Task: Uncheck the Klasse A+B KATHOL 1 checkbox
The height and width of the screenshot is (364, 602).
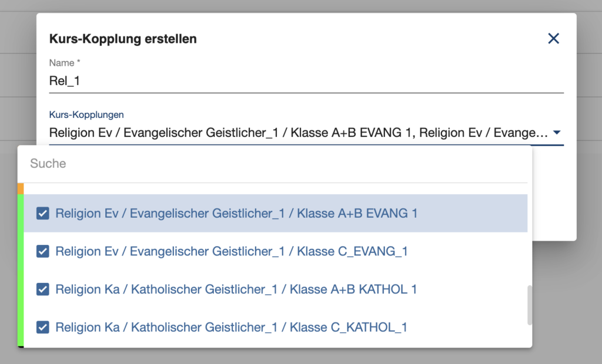Action: (x=42, y=289)
